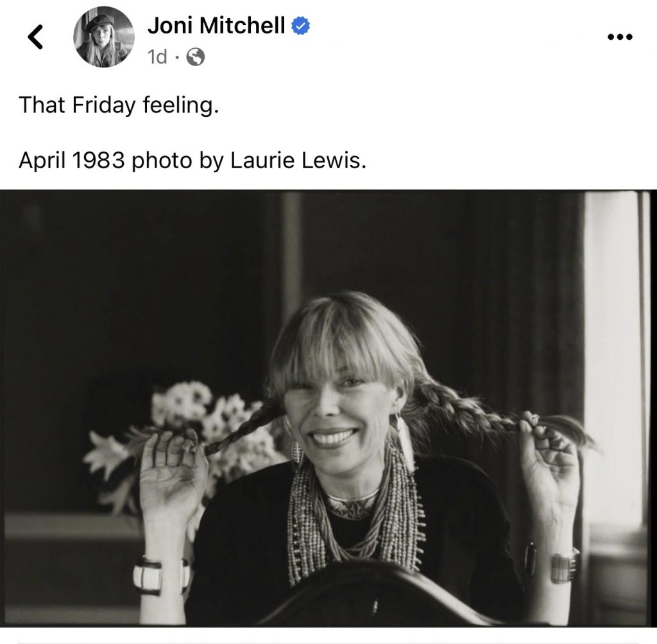Click the blue verified checkmark badge
The height and width of the screenshot is (644, 657).
(x=301, y=26)
